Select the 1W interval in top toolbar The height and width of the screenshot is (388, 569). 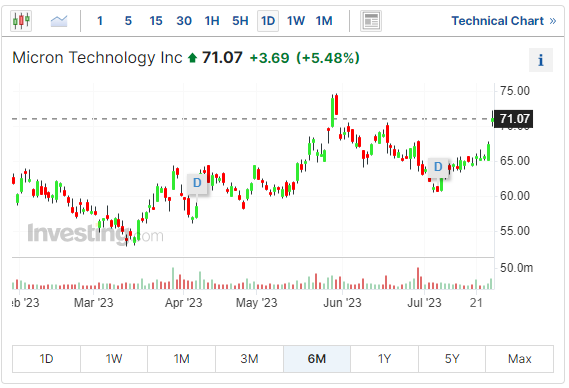pos(296,21)
